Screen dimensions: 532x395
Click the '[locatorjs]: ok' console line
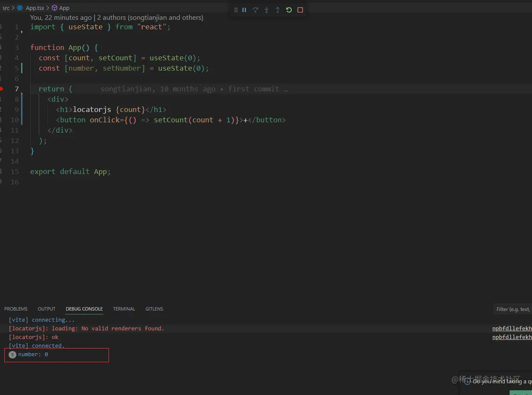34,337
